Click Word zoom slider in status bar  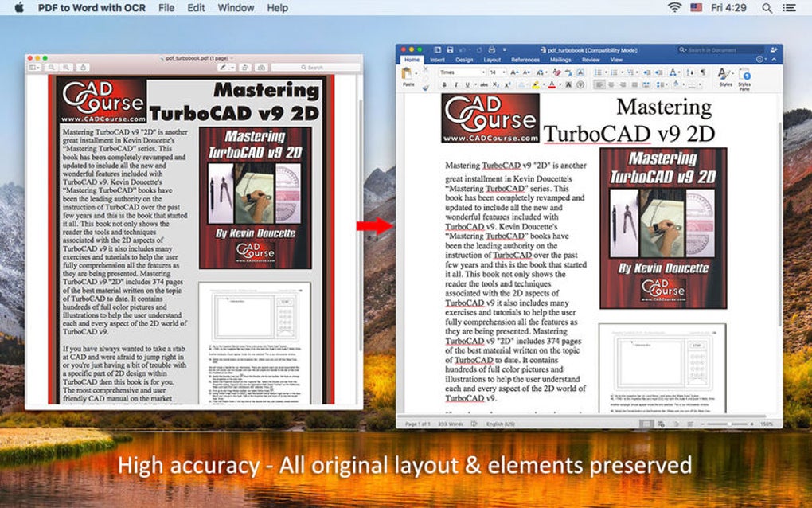[x=728, y=424]
